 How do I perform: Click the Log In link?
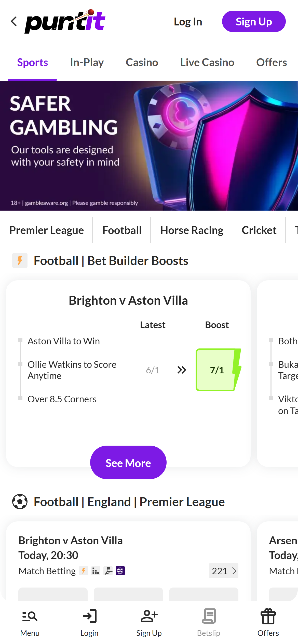click(x=188, y=22)
